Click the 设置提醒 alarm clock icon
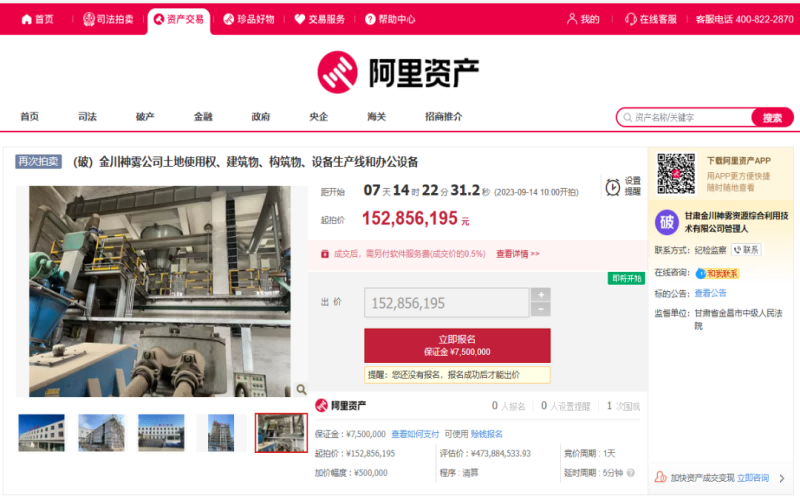800x500 pixels. click(613, 187)
